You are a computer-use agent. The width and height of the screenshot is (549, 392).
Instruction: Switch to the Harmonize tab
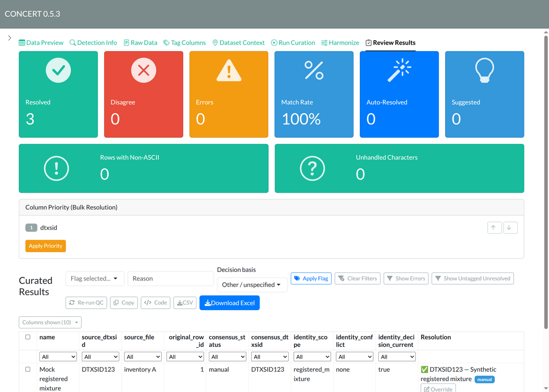click(340, 42)
